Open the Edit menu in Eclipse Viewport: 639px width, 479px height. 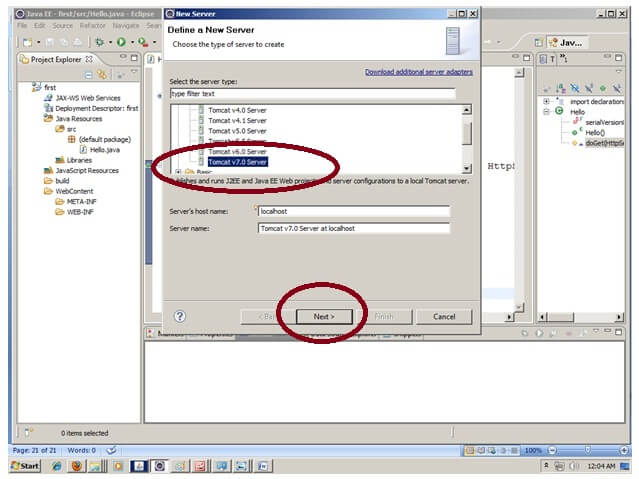tap(40, 25)
